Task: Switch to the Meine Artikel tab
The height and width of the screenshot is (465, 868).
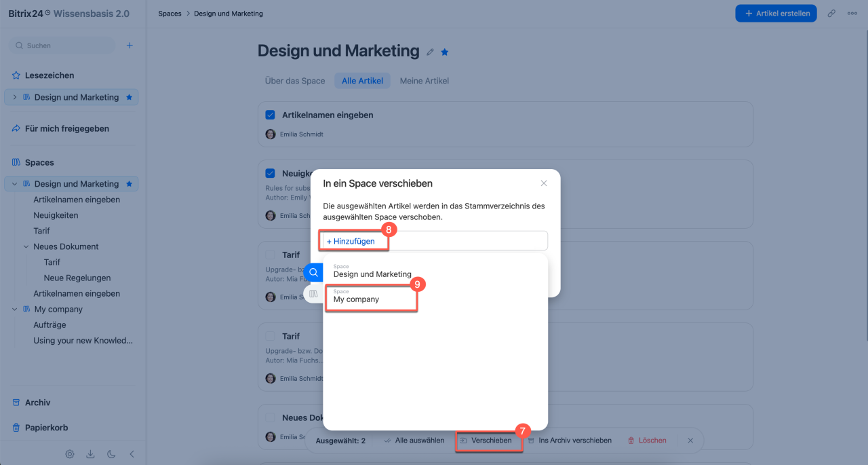Action: tap(425, 81)
